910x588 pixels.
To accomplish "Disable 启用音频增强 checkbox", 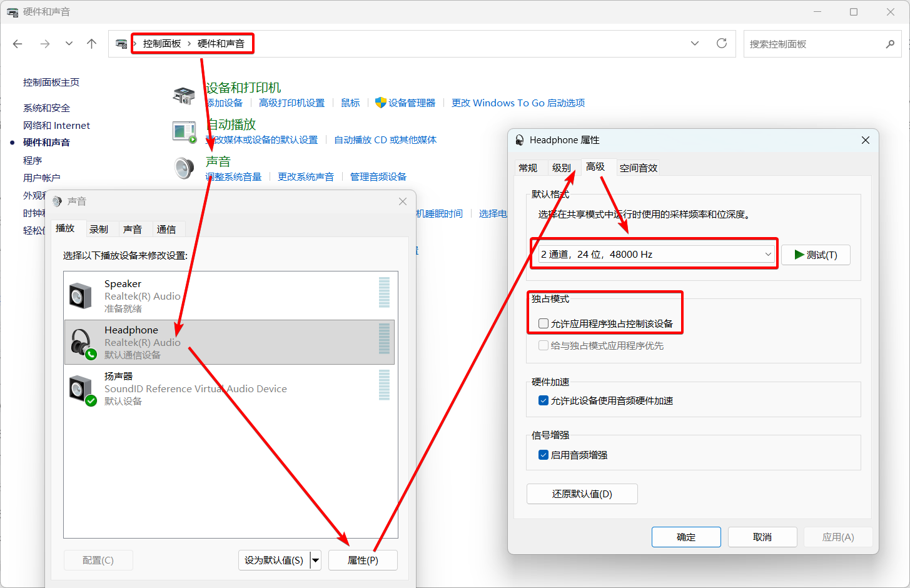I will point(543,455).
